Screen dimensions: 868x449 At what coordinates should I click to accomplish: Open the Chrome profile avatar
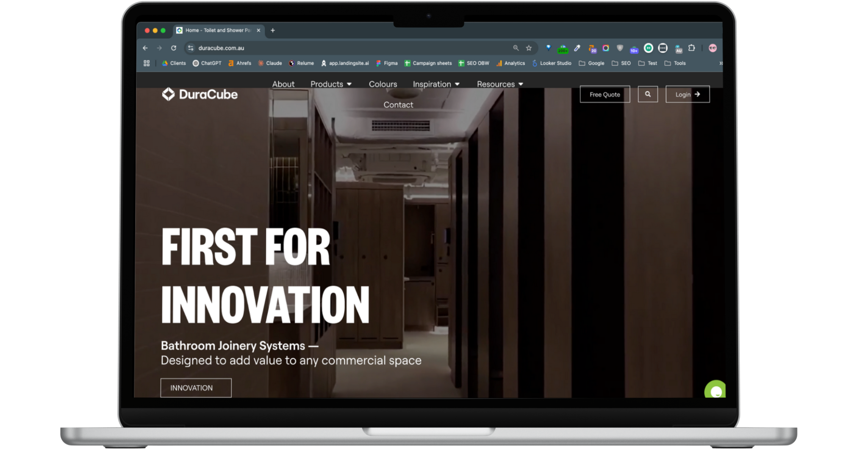point(713,48)
